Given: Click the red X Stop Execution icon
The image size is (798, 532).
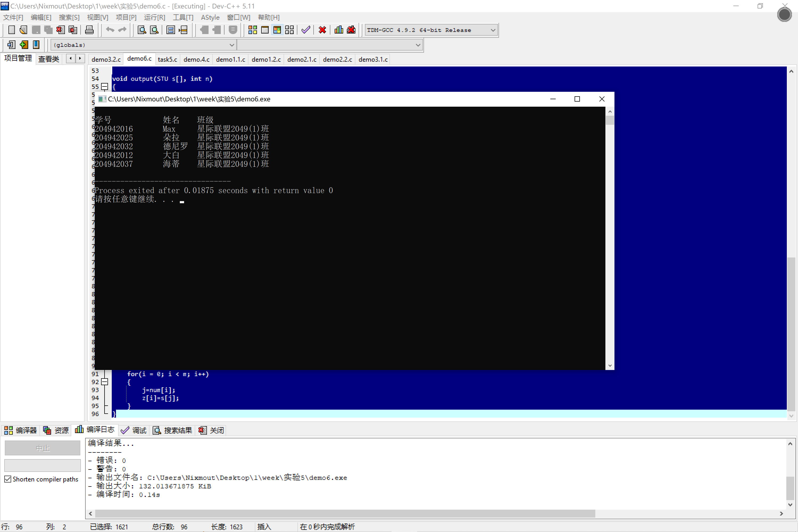Looking at the screenshot, I should pos(322,30).
